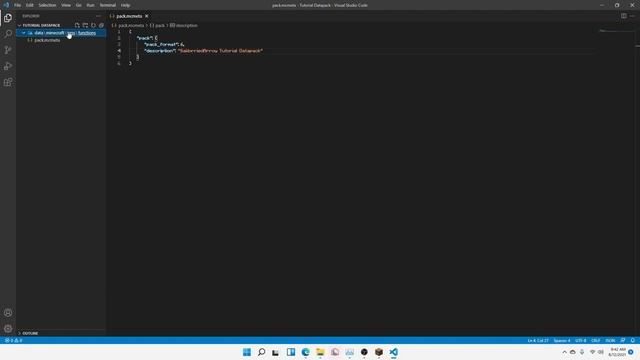640x360 pixels.
Task: Open File Explorer from taskbar
Action: (320, 352)
